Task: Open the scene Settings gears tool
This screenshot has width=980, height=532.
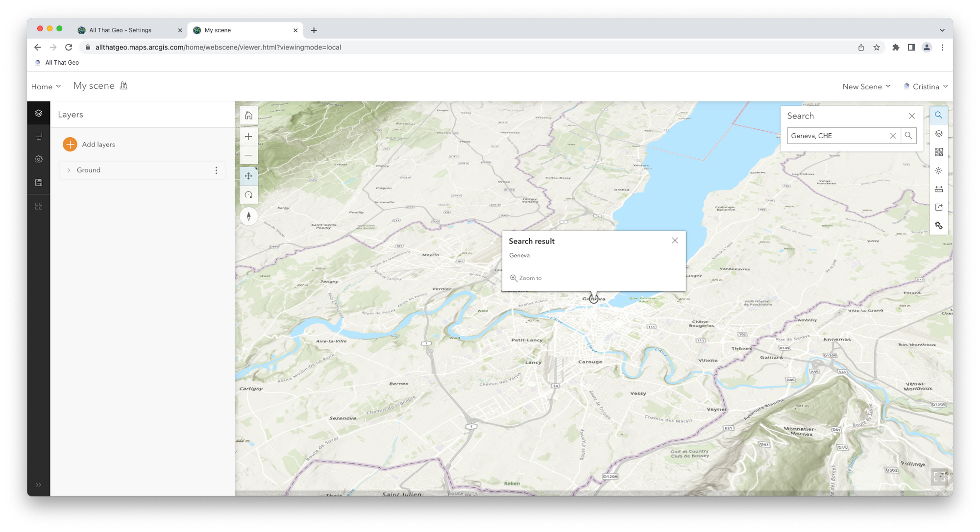Action: pos(938,225)
